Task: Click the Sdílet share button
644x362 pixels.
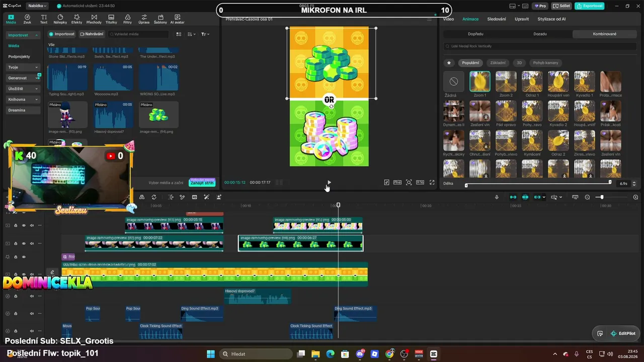Action: pos(561,6)
